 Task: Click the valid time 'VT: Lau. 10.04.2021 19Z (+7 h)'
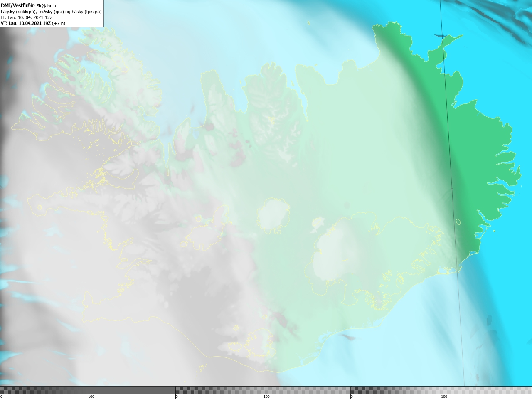33,23
